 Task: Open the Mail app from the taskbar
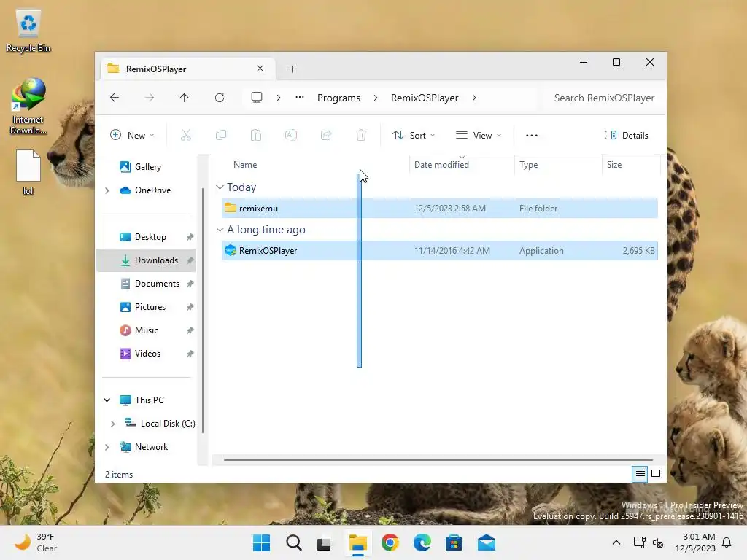(487, 542)
